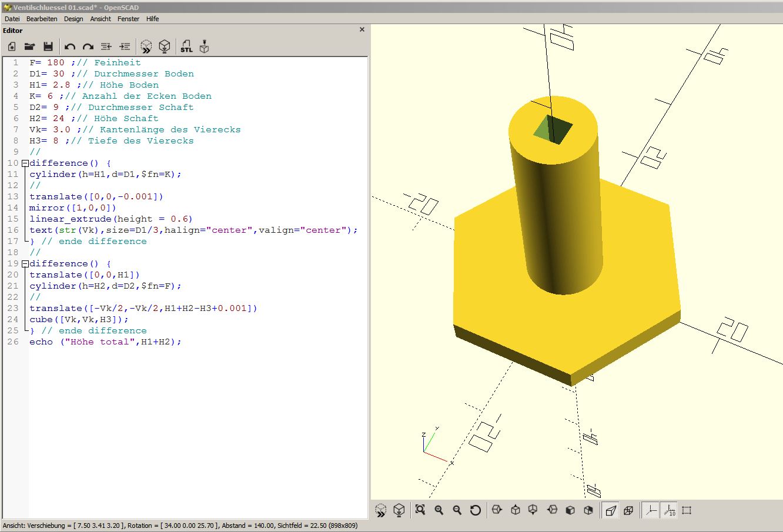
Task: Open the Fenster menu
Action: pyautogui.click(x=128, y=19)
